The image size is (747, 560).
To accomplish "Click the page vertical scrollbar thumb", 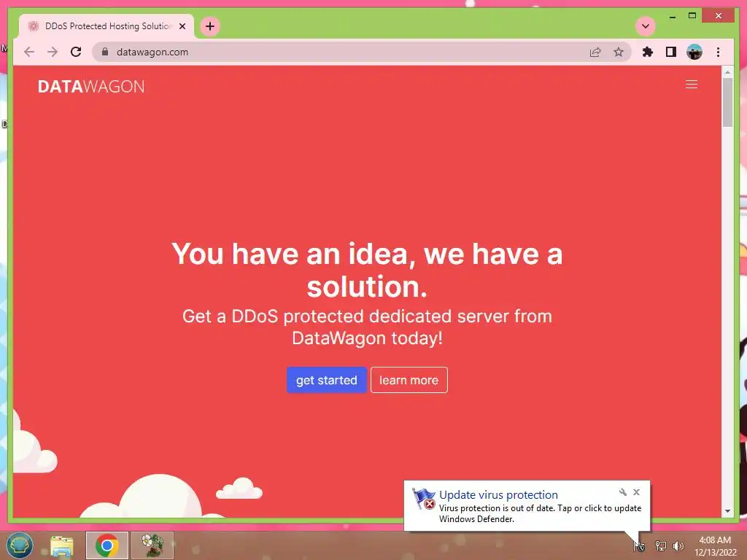I will [727, 102].
